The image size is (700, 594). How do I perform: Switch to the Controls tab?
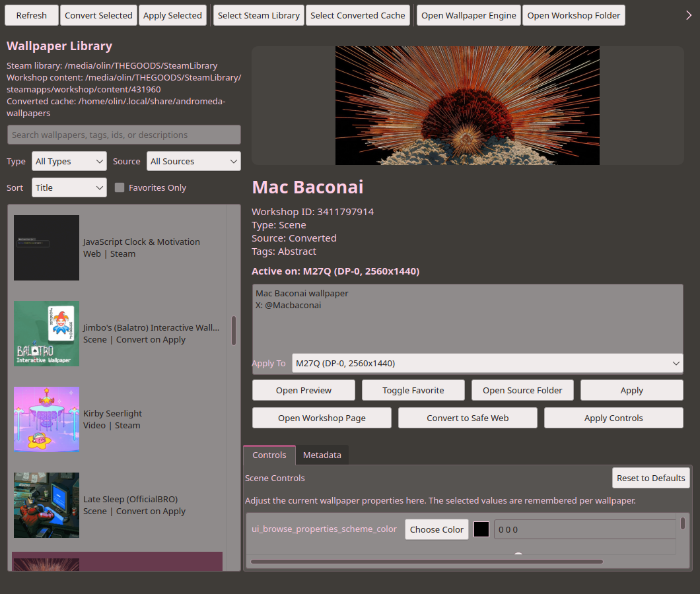(269, 455)
